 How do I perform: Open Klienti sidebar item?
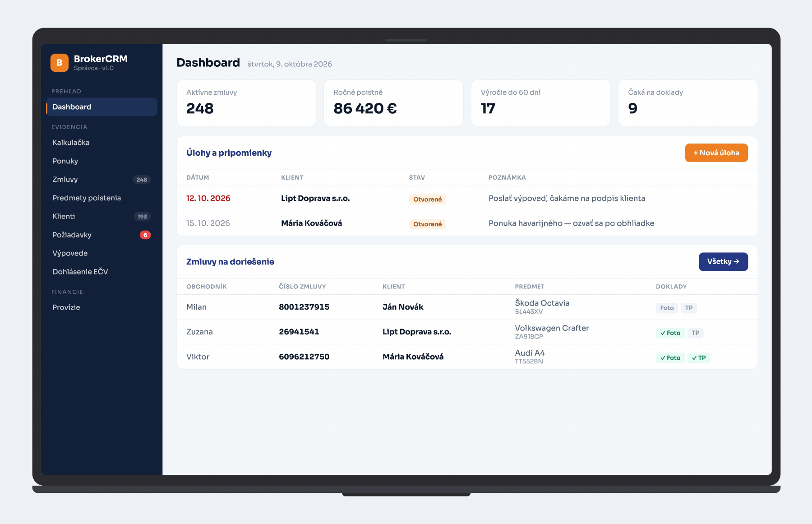click(x=101, y=217)
